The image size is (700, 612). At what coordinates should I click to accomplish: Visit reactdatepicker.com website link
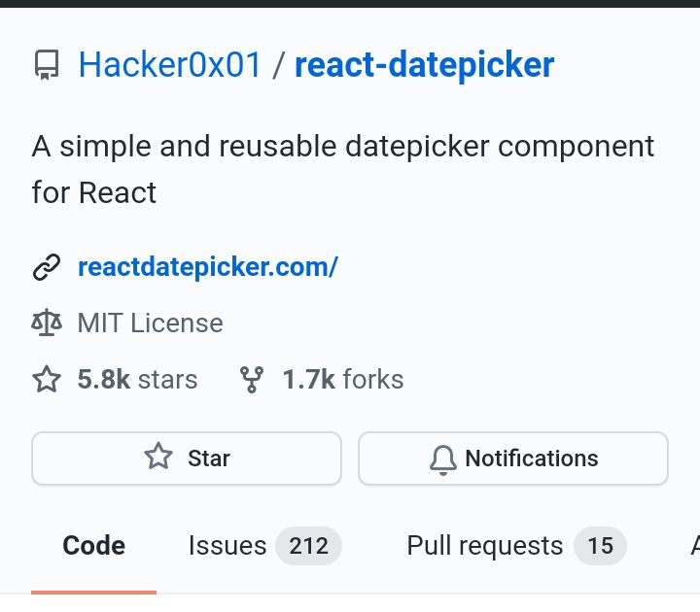[208, 267]
